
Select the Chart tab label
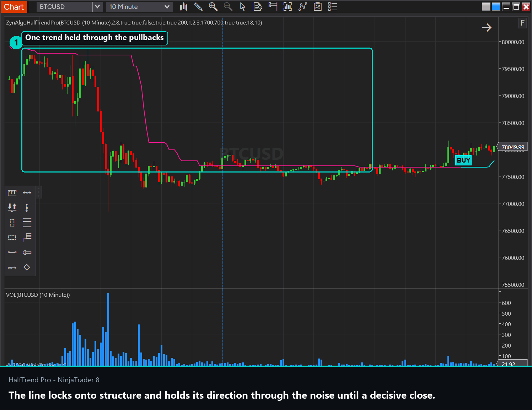coord(14,7)
